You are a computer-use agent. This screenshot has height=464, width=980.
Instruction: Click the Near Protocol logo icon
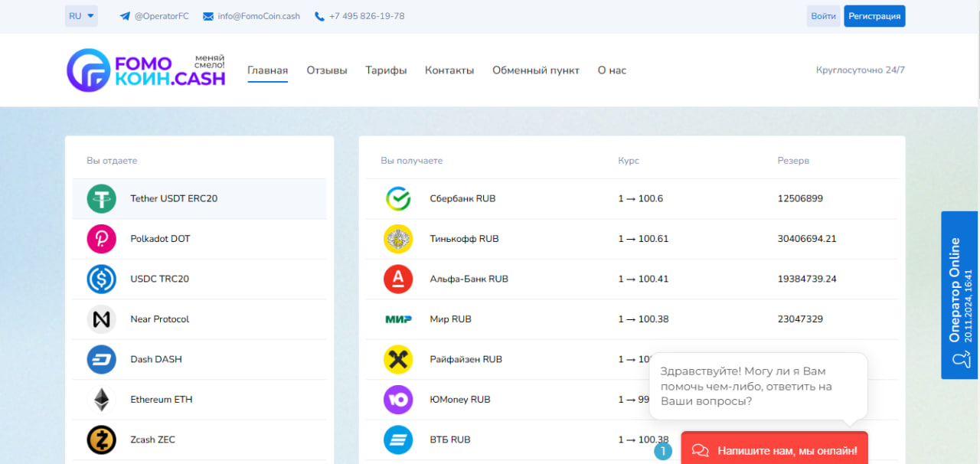(101, 319)
